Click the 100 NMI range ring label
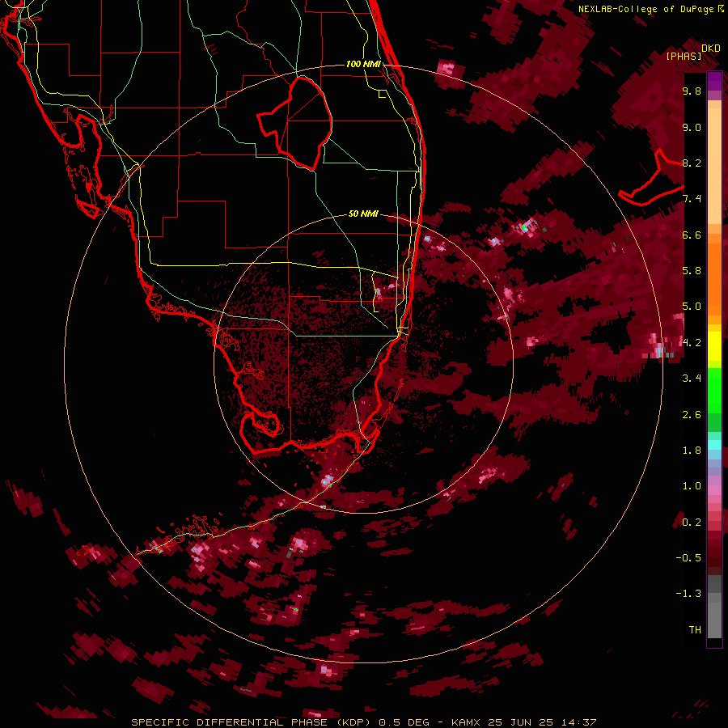The width and height of the screenshot is (728, 728). [x=363, y=64]
